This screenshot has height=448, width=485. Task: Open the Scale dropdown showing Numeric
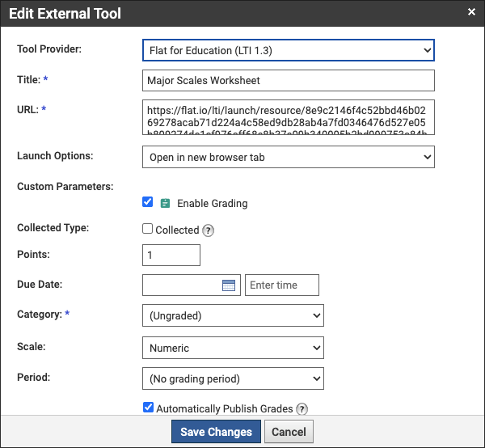click(x=233, y=348)
